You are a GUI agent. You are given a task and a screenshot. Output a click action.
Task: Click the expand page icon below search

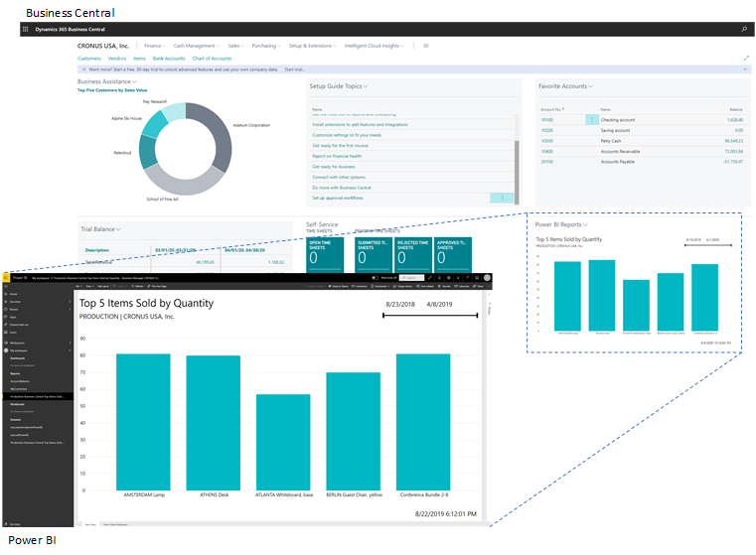[x=746, y=59]
